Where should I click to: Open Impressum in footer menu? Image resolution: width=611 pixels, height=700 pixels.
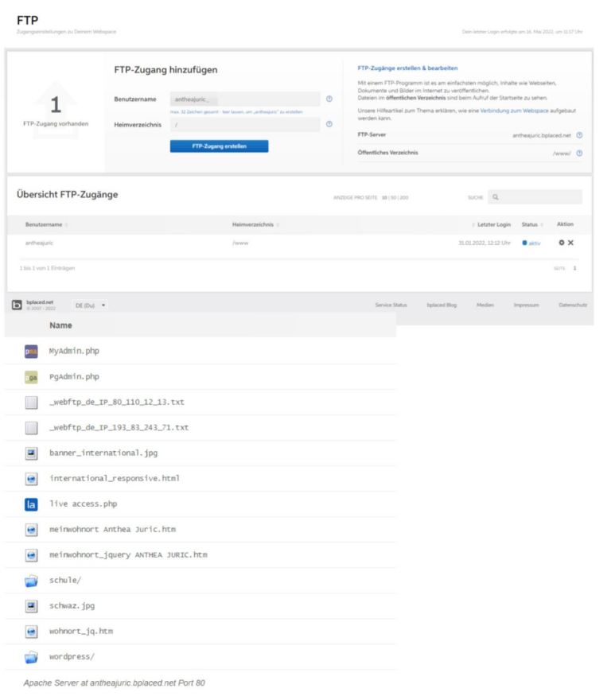point(526,305)
